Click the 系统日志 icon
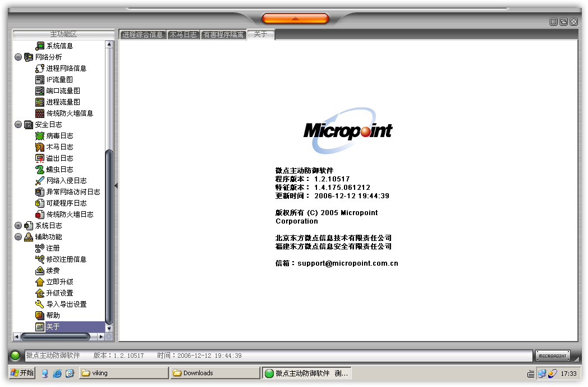Image resolution: width=588 pixels, height=387 pixels. pos(29,226)
